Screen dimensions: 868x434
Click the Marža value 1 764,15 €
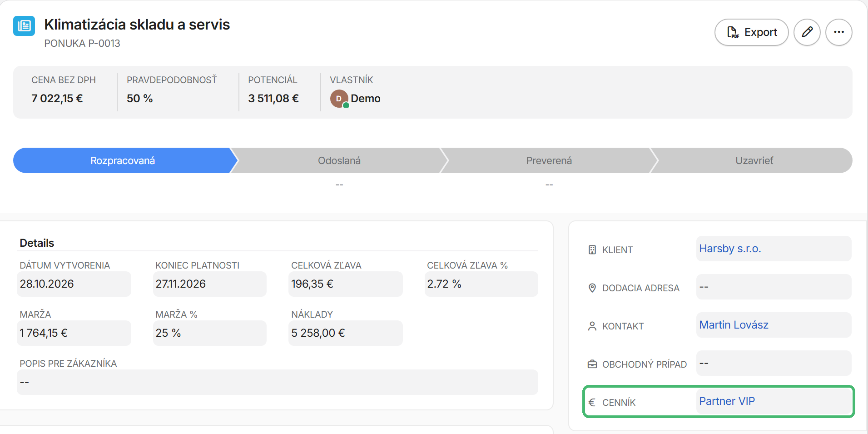(x=44, y=333)
